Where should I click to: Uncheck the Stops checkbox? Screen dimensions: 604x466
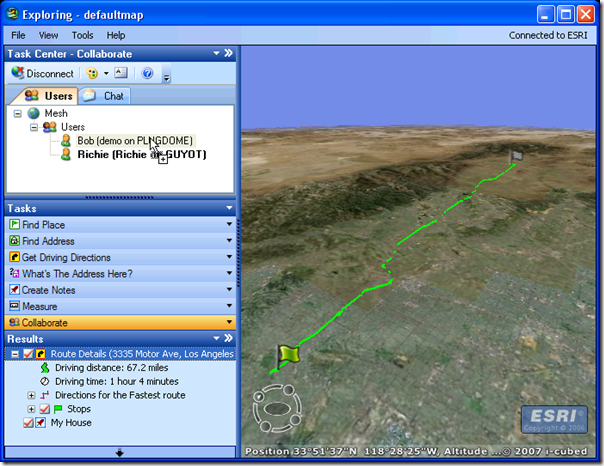pos(45,409)
